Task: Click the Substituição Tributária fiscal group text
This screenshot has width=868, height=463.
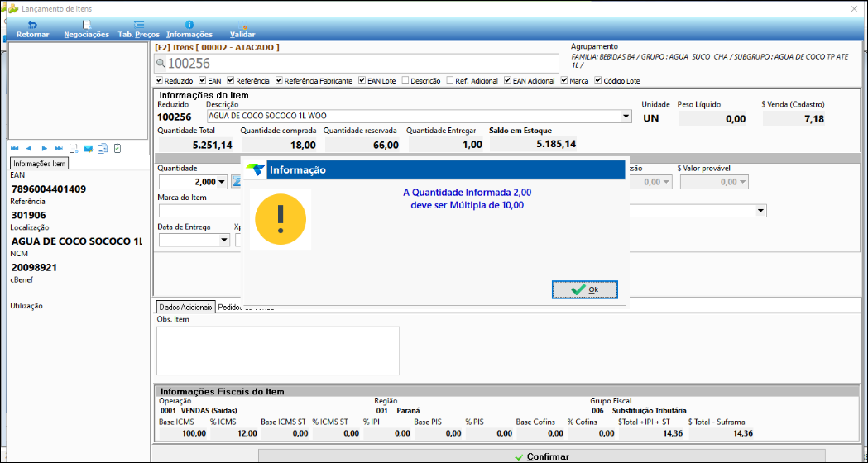Action: coord(650,411)
